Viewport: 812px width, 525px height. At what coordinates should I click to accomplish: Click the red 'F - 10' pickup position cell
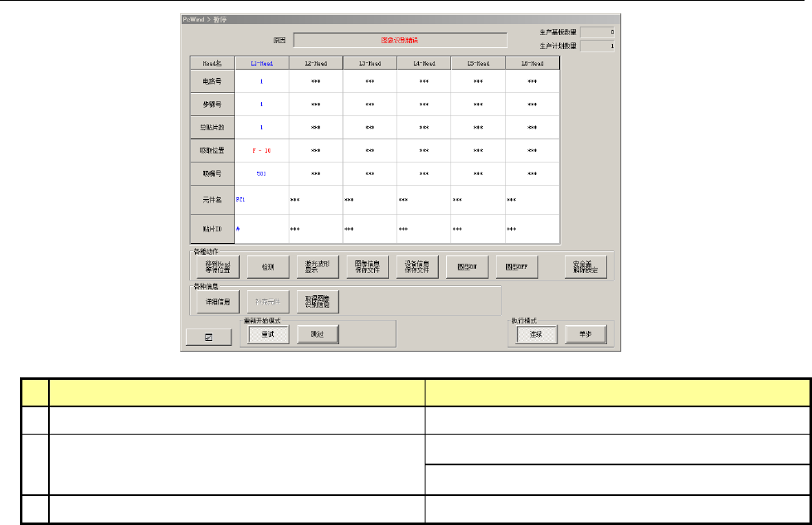coord(261,151)
